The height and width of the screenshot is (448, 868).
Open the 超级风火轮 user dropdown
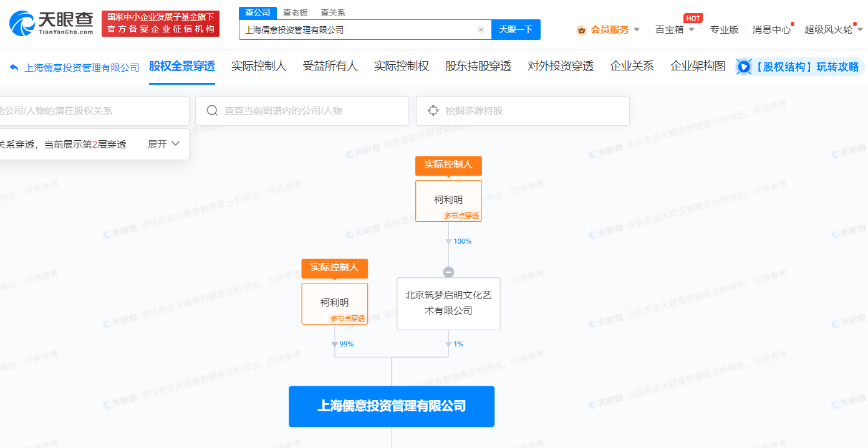[833, 29]
